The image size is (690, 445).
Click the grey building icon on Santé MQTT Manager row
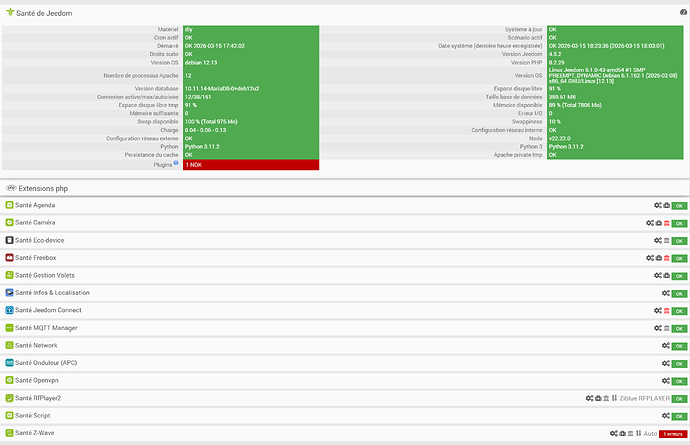coord(667,328)
